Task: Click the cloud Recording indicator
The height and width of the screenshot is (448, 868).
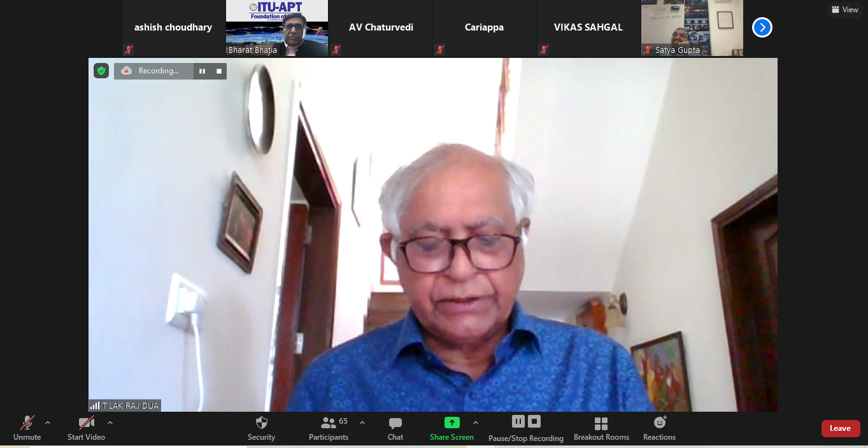Action: tap(126, 71)
